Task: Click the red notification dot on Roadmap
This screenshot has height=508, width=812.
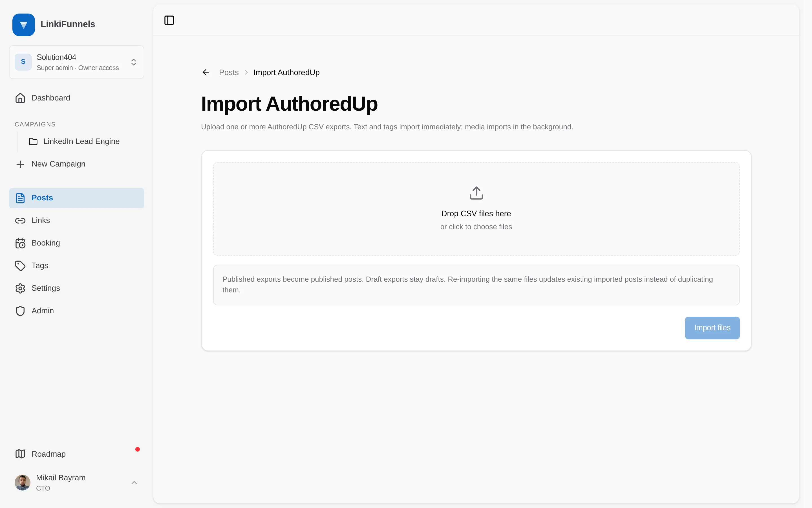Action: [x=138, y=449]
